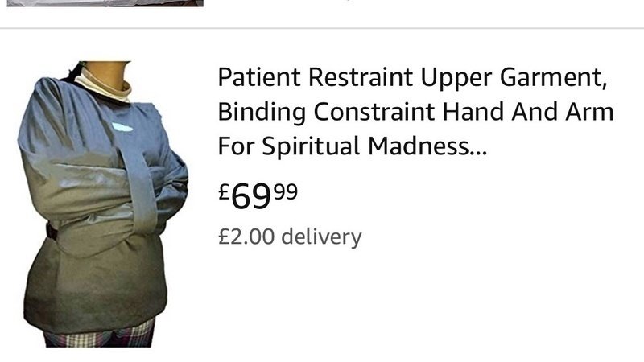The width and height of the screenshot is (644, 362).
Task: Click the black side buckle strap on garment
Action: click(x=52, y=231)
